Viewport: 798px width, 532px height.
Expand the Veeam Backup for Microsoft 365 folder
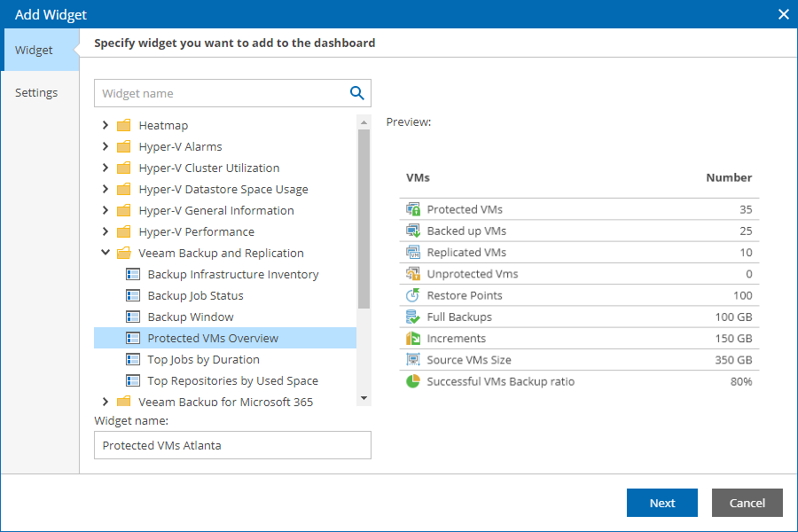106,402
